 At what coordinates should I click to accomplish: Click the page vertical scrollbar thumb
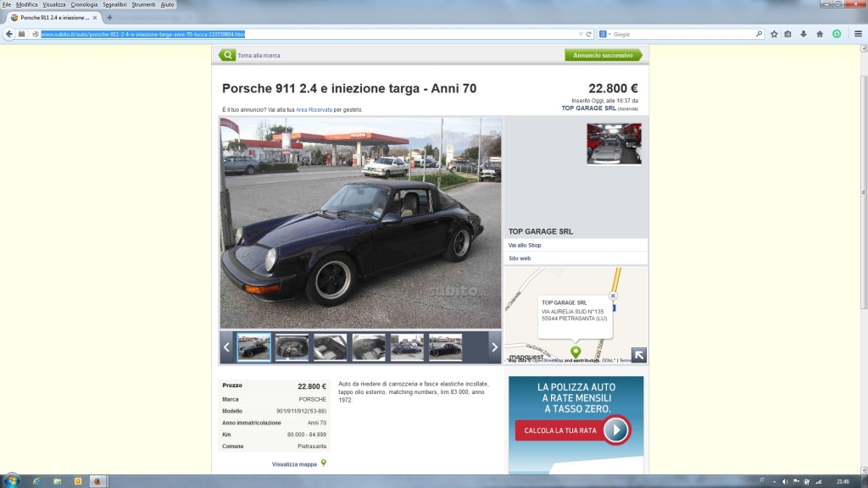[864, 192]
